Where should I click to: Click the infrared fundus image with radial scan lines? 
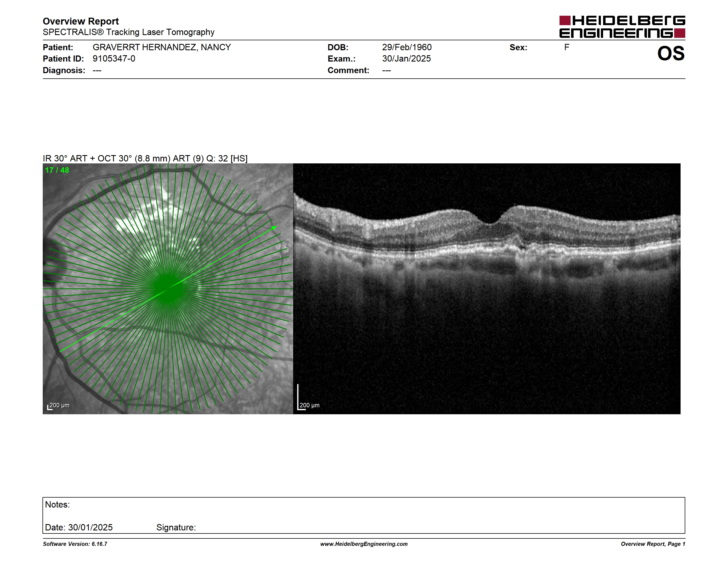pos(168,289)
